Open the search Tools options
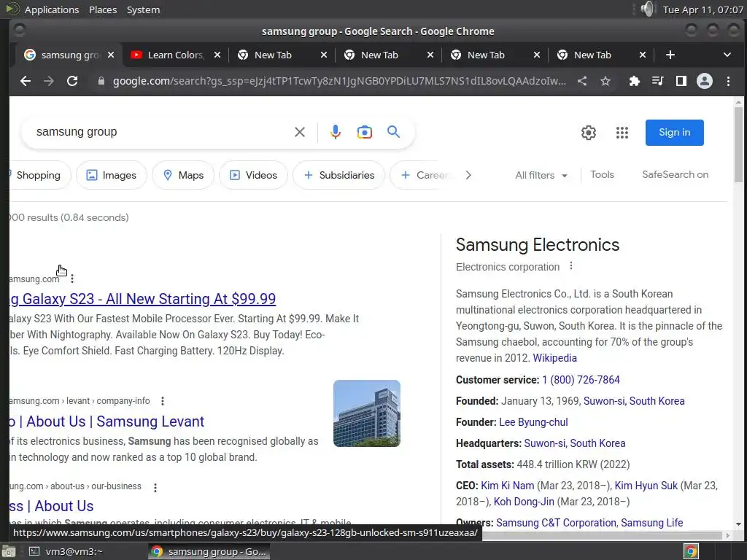 pyautogui.click(x=602, y=175)
